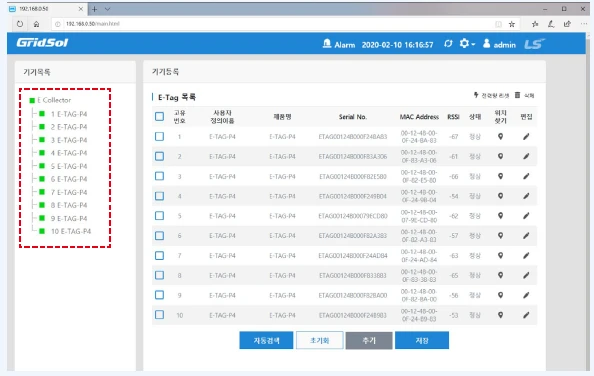This screenshot has height=376, width=594.
Task: Check the checkbox for tag row 7
Action: (x=159, y=255)
